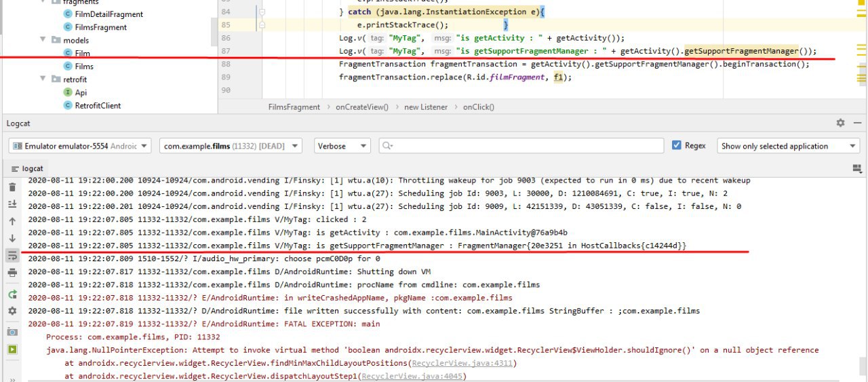
Task: Toggle the soft-wrap icon in logcat
Action: click(12, 255)
